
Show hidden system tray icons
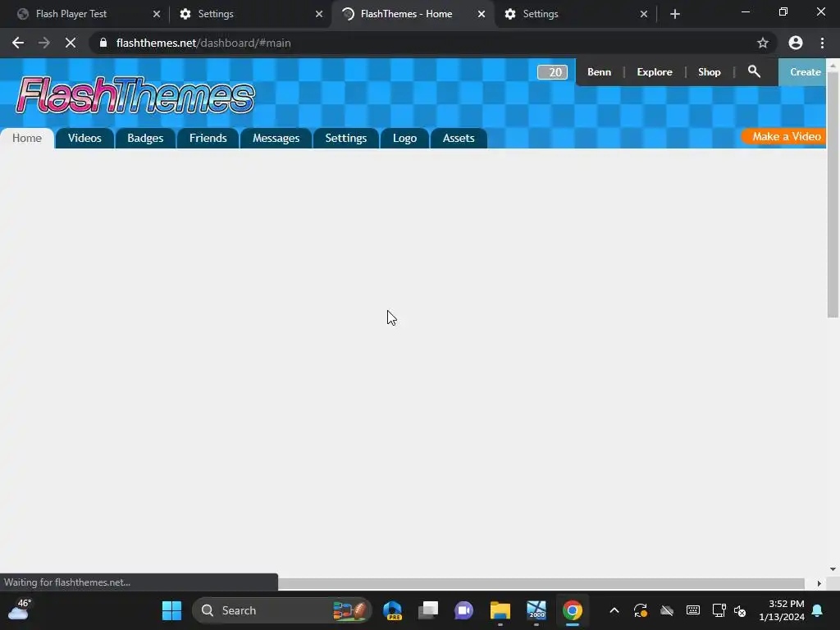click(614, 610)
